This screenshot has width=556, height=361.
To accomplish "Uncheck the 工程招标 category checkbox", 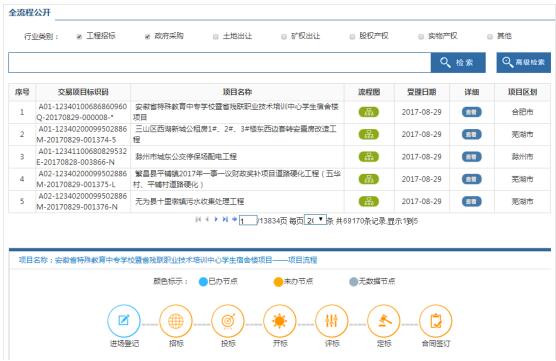I will (79, 37).
